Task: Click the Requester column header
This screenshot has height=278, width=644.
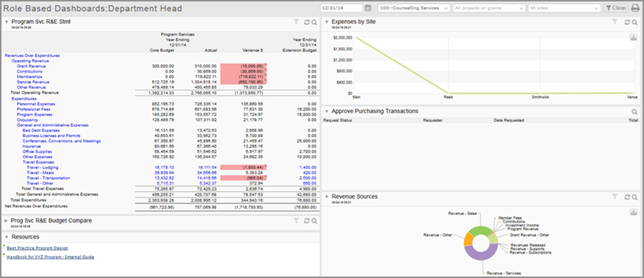Action: point(433,120)
